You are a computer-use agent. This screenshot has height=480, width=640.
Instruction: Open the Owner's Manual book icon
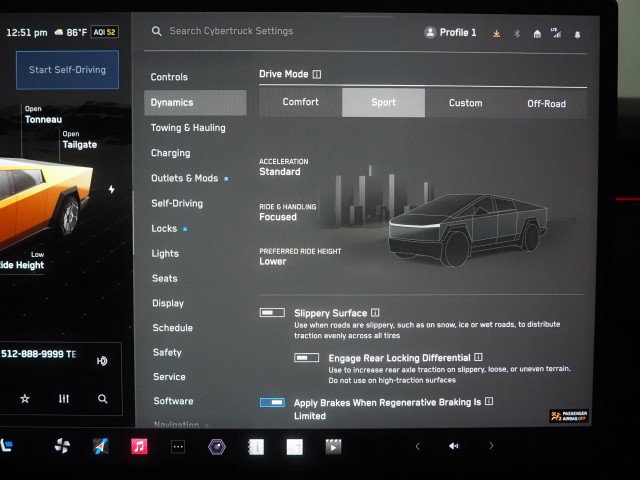(256, 447)
